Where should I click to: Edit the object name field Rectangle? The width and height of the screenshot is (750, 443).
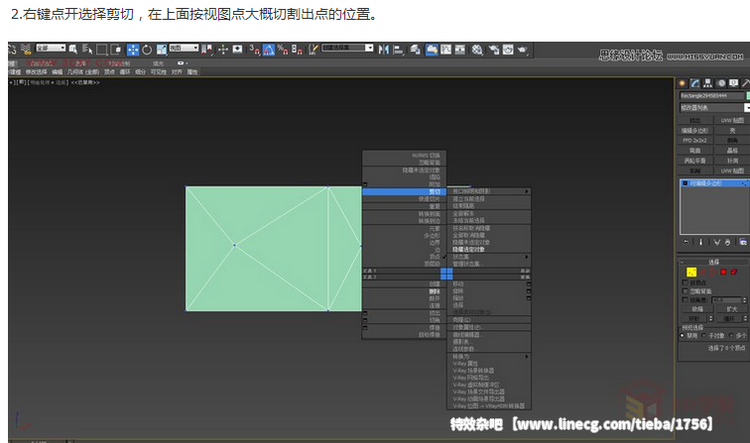(x=712, y=96)
